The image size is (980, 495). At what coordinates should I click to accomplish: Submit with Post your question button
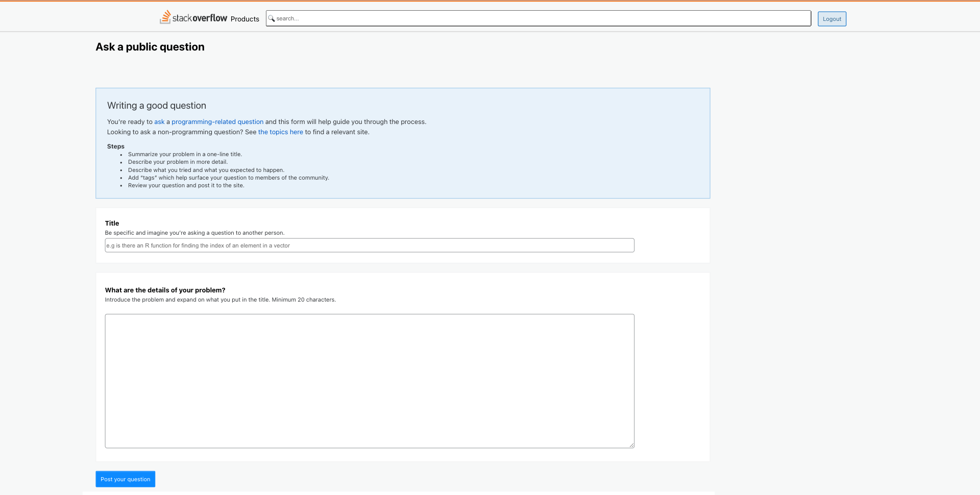(126, 479)
